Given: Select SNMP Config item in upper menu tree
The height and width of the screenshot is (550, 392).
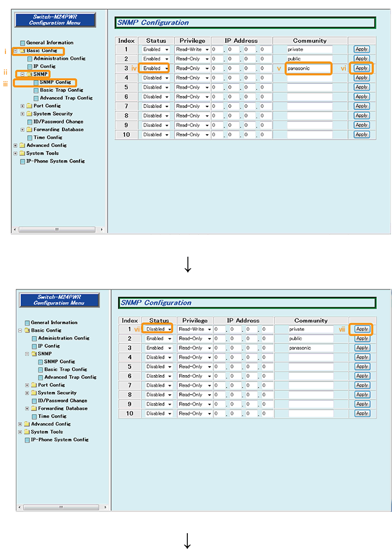Looking at the screenshot, I should click(55, 82).
